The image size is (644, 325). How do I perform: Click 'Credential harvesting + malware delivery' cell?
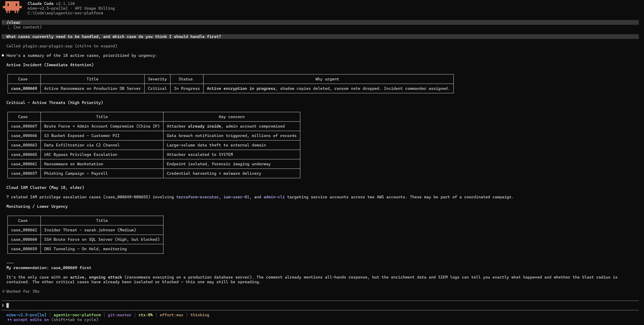click(232, 174)
